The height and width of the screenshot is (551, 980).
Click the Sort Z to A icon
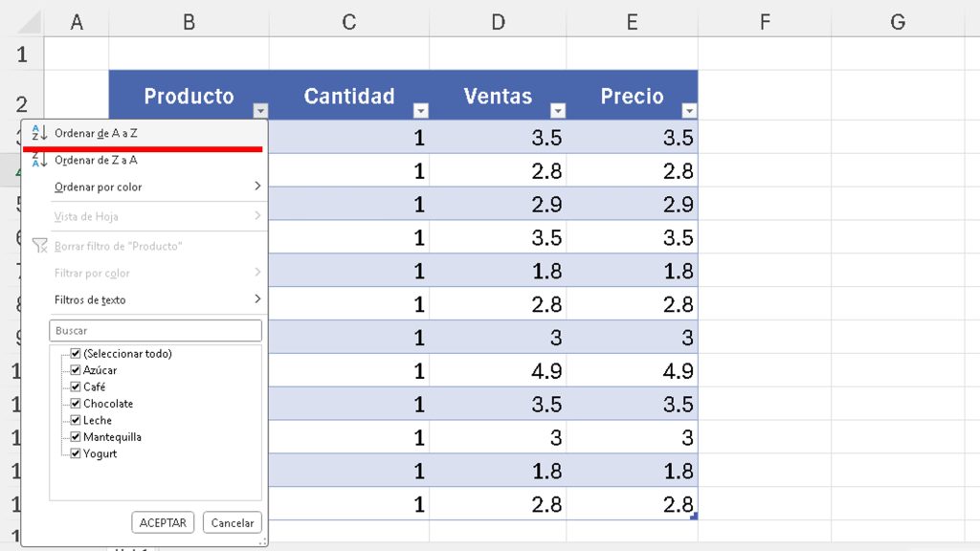click(39, 160)
